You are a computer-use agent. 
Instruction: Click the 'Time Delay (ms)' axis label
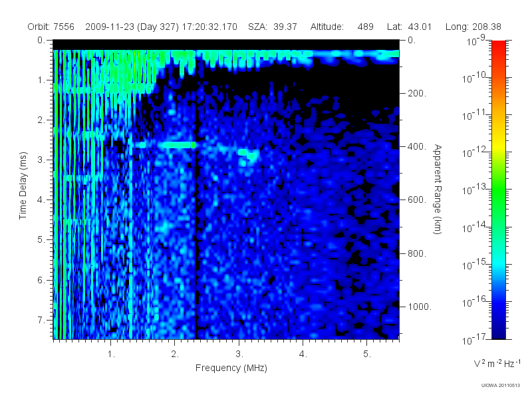tap(23, 186)
